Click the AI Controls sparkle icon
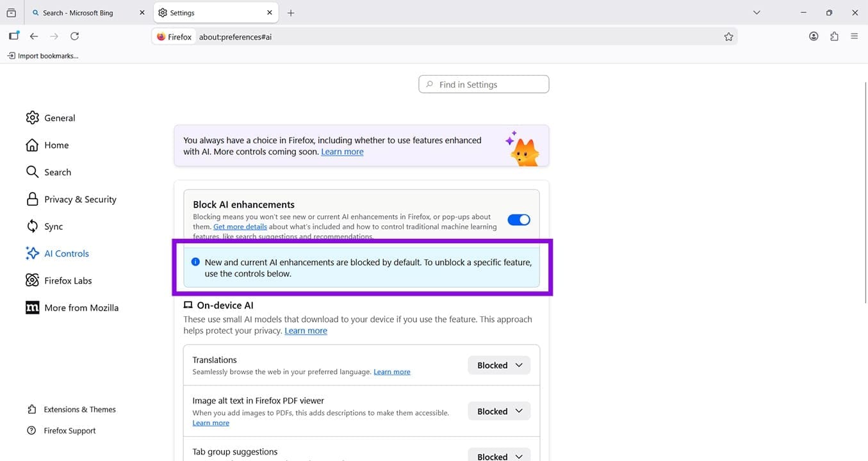868x461 pixels. pyautogui.click(x=32, y=254)
